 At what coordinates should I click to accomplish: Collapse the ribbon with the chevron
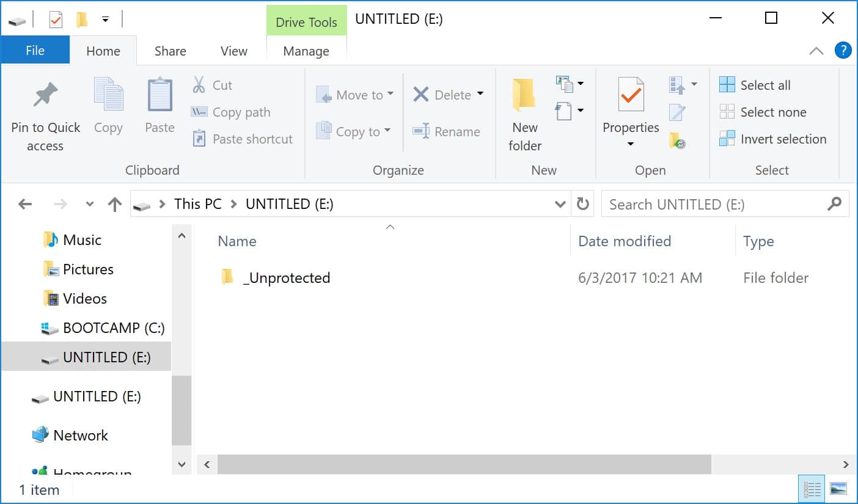[816, 51]
